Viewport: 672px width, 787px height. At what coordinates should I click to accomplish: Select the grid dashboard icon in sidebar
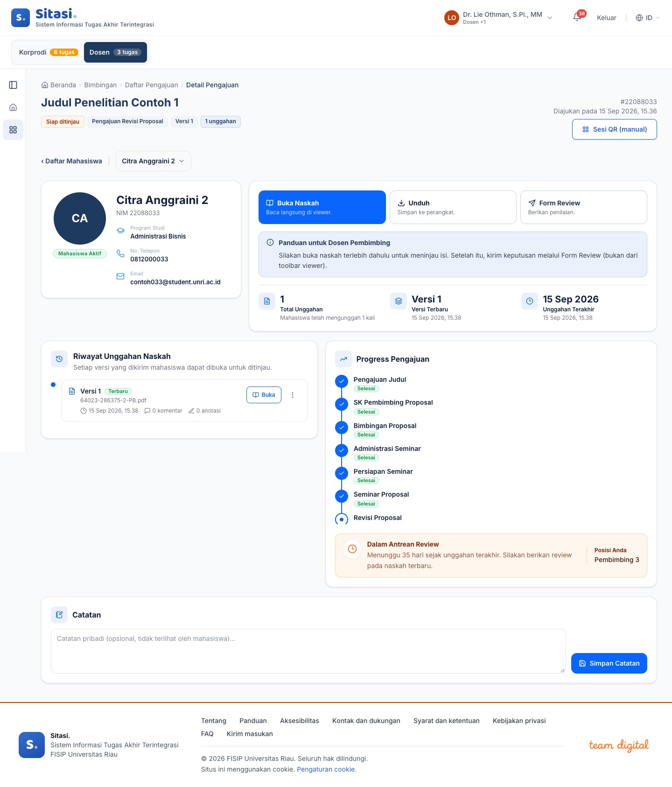[13, 130]
